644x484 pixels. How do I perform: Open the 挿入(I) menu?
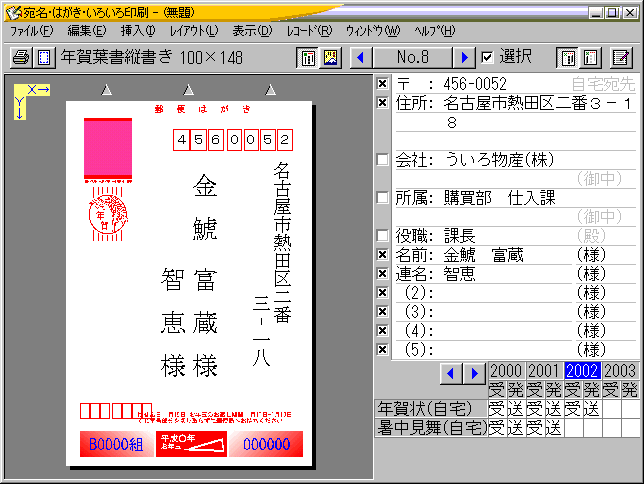(x=138, y=31)
